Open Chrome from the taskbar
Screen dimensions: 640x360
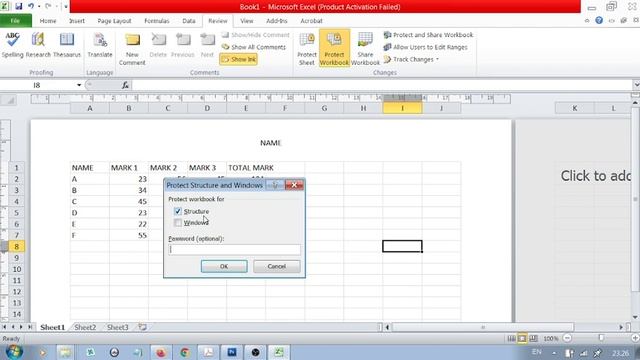pos(184,352)
